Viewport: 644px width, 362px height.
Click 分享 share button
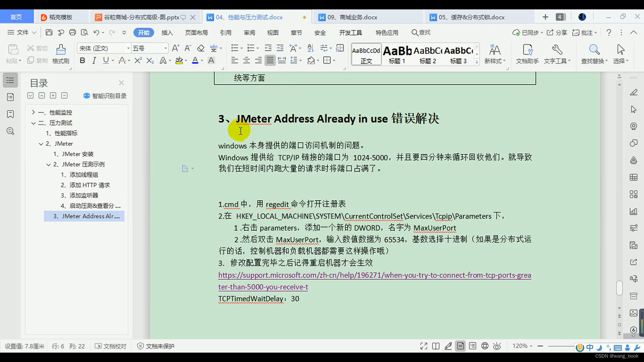[x=557, y=33]
